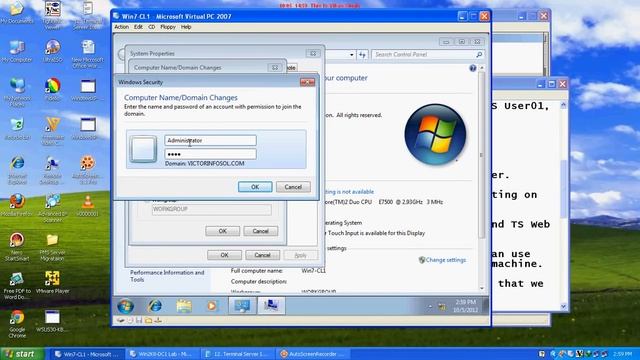
Task: Click the scroll down arrow in text window
Action: (x=563, y=307)
